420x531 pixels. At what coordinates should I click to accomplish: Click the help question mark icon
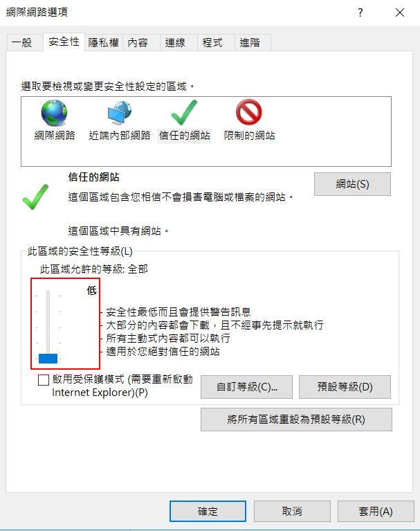(x=360, y=12)
